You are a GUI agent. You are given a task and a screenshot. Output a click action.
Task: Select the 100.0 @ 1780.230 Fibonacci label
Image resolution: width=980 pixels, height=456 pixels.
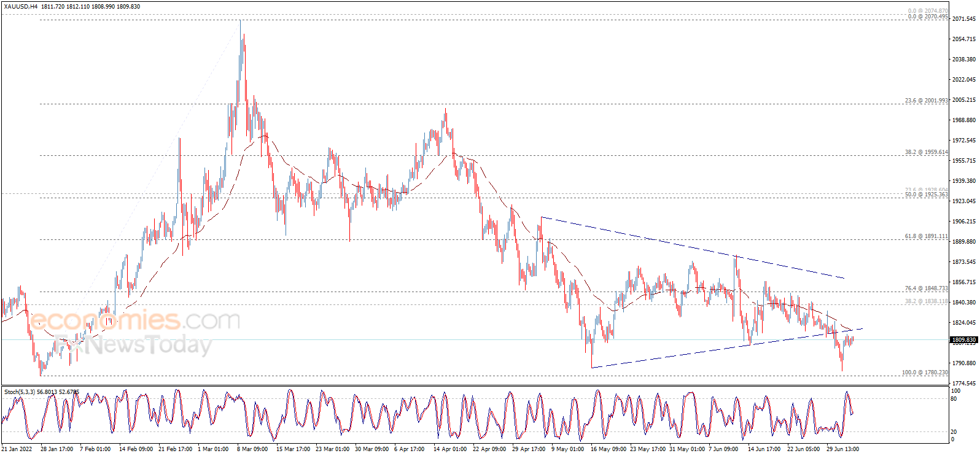[924, 373]
